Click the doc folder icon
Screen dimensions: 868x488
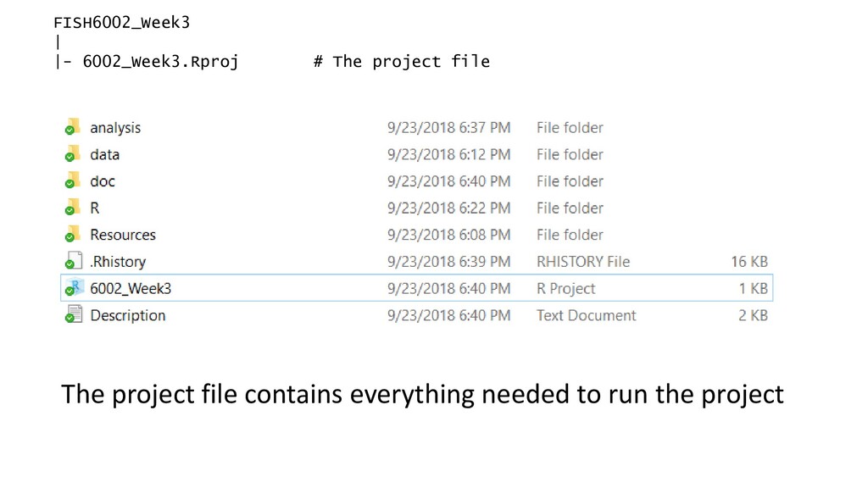73,180
